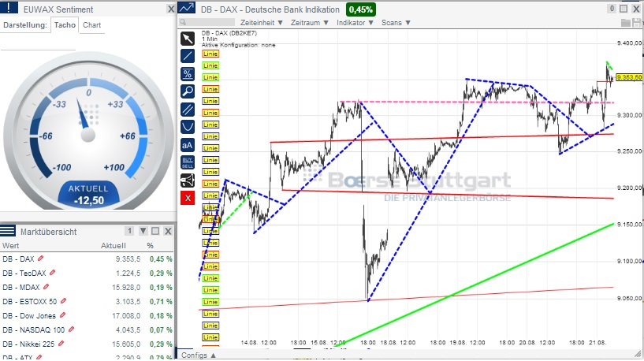Switch to the Tacho display tab
The image size is (644, 361).
(x=65, y=25)
